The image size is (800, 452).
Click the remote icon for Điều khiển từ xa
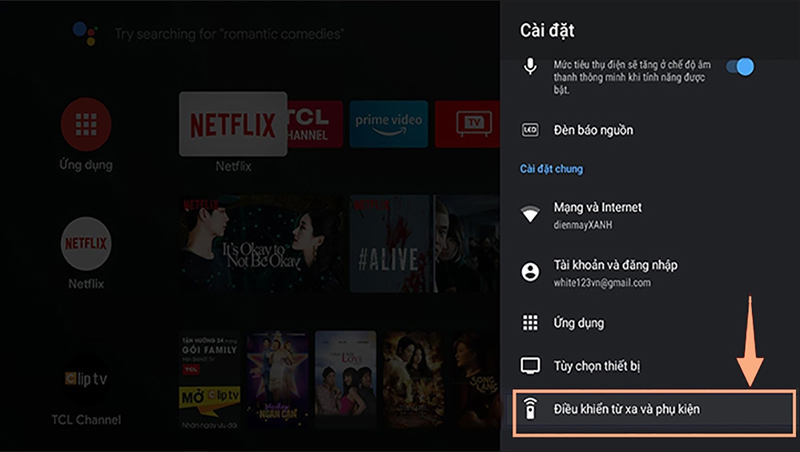[x=531, y=411]
